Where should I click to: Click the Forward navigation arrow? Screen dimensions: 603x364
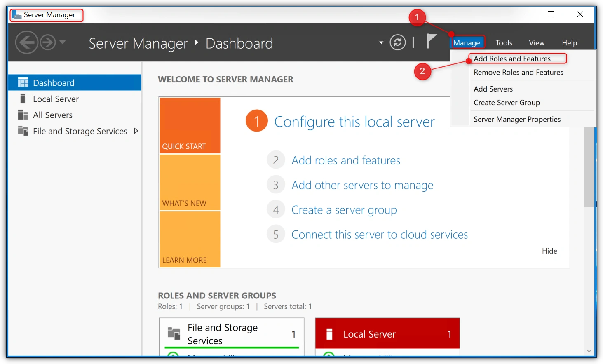click(48, 42)
